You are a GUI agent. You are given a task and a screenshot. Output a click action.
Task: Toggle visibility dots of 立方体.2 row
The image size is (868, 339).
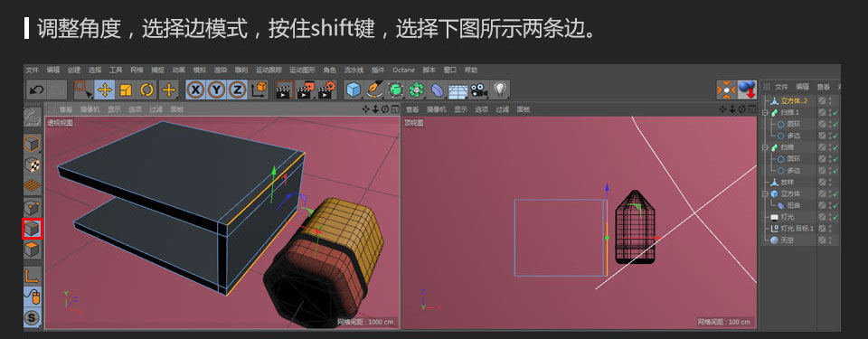(829, 101)
